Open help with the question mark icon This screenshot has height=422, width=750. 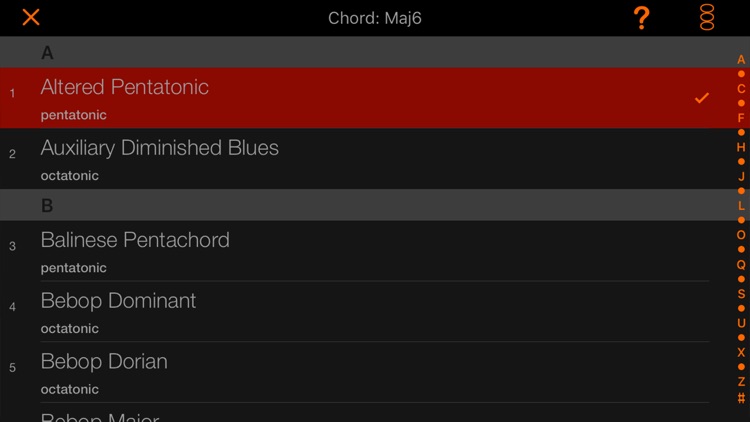coord(641,18)
